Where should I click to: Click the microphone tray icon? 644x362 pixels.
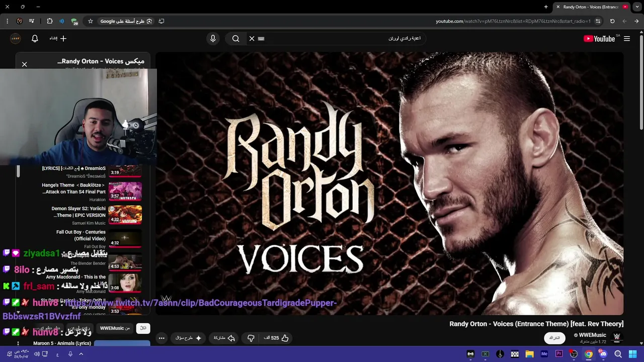(70, 354)
